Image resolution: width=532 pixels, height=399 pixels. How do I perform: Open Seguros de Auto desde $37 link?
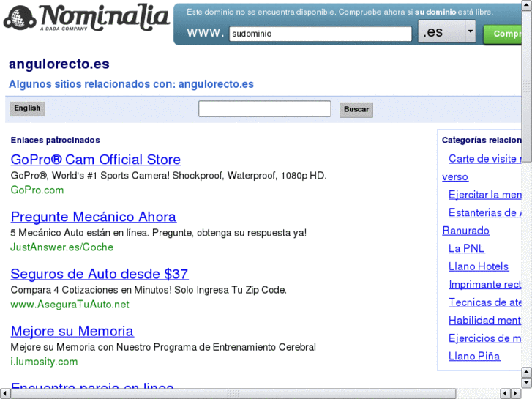[100, 274]
